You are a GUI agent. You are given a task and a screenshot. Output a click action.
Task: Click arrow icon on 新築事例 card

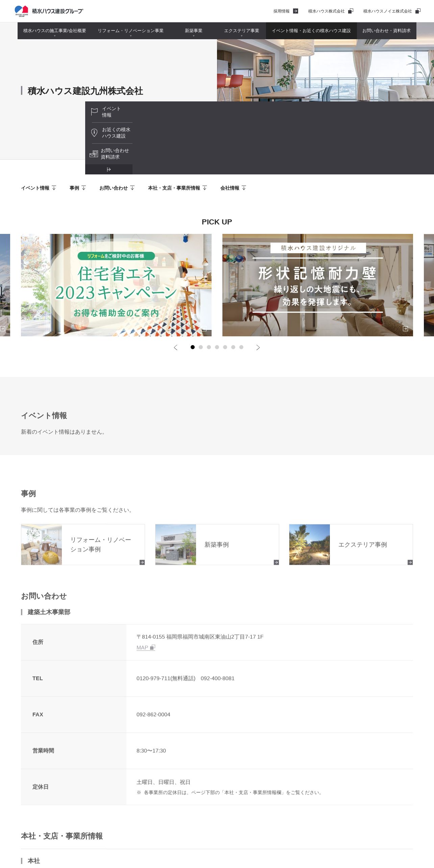tap(276, 562)
